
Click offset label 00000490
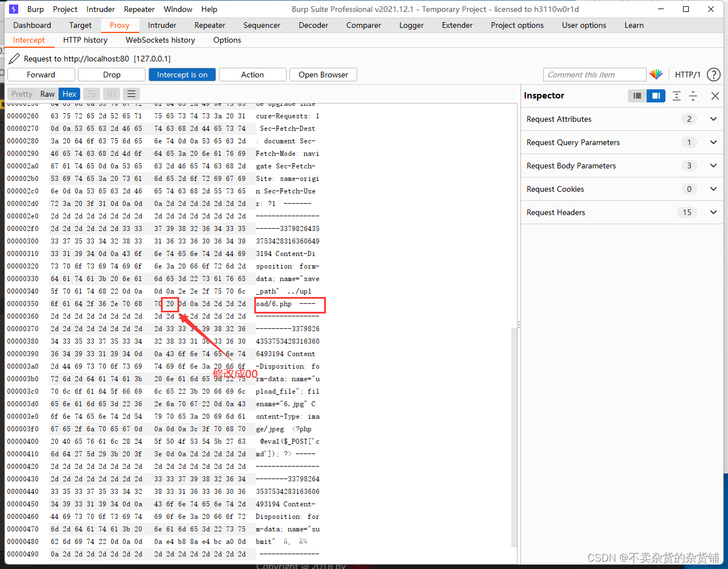point(23,554)
